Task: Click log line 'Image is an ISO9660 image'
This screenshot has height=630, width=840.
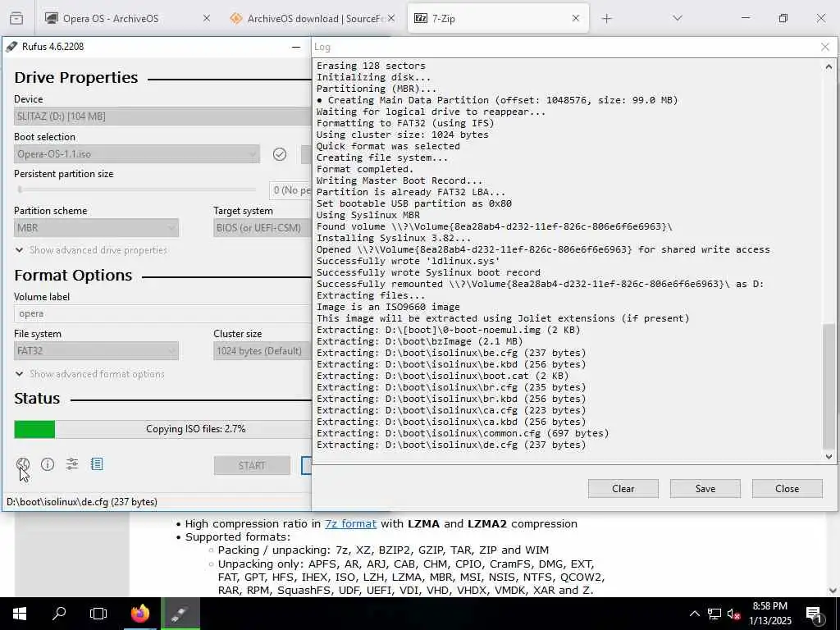Action: point(388,307)
